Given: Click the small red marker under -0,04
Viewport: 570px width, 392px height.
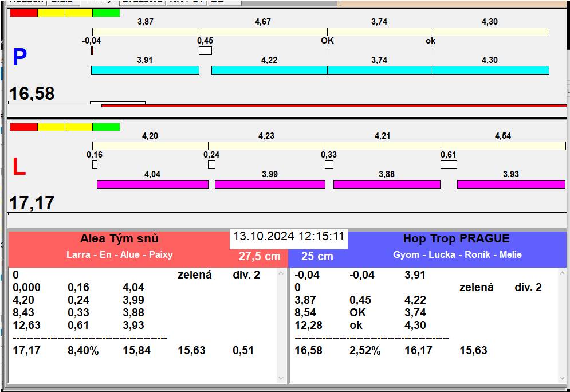Looking at the screenshot, I should pos(92,51).
